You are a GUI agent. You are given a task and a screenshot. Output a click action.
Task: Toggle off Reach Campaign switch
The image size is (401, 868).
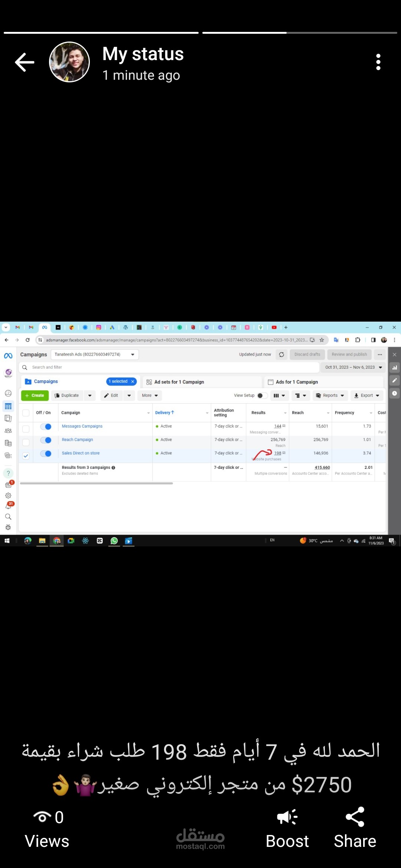click(46, 440)
